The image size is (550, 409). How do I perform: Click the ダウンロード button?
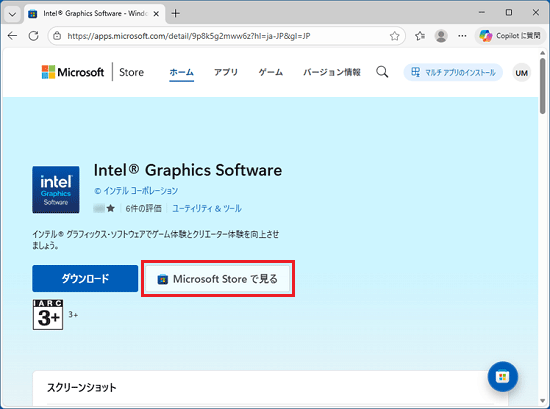(x=85, y=279)
